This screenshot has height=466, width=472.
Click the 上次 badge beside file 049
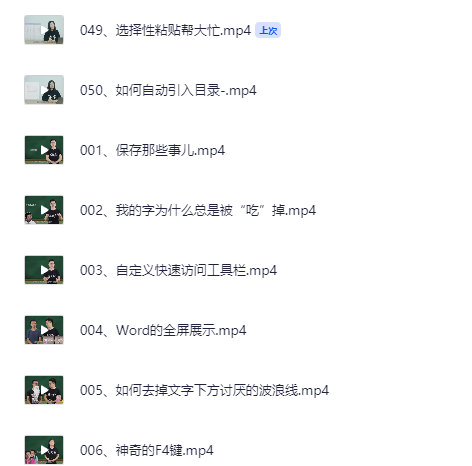click(x=268, y=30)
